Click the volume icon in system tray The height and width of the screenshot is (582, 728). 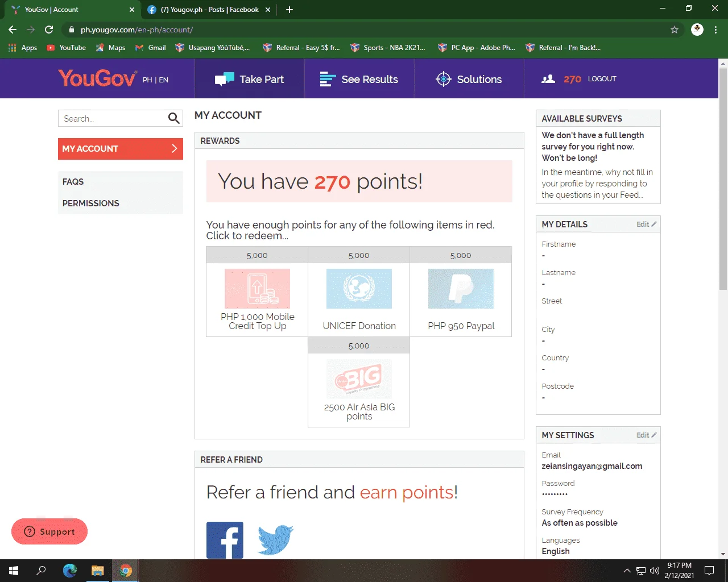click(655, 571)
